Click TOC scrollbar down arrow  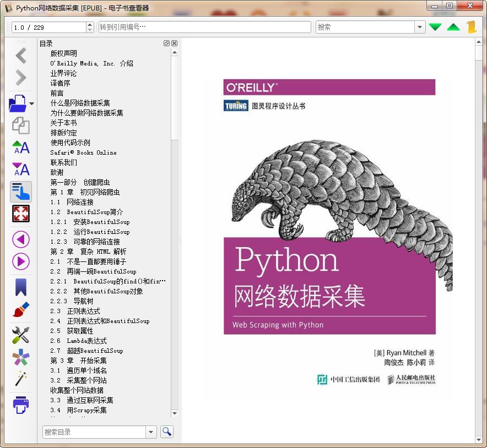click(x=175, y=413)
